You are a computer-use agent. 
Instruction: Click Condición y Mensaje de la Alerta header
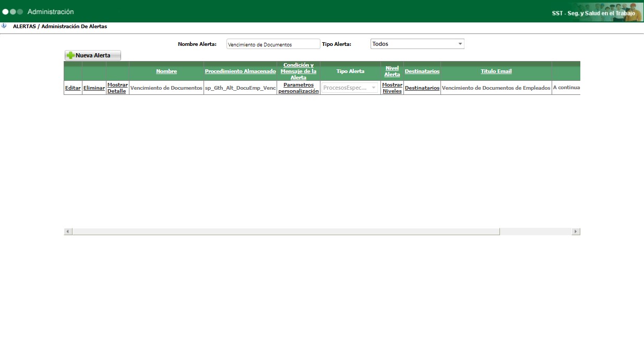[x=299, y=71]
